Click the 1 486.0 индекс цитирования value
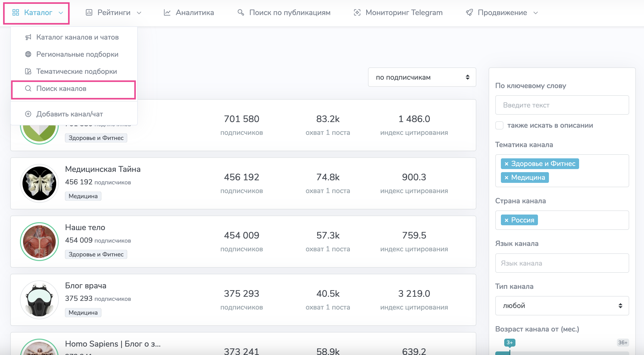This screenshot has height=355, width=644. [414, 119]
